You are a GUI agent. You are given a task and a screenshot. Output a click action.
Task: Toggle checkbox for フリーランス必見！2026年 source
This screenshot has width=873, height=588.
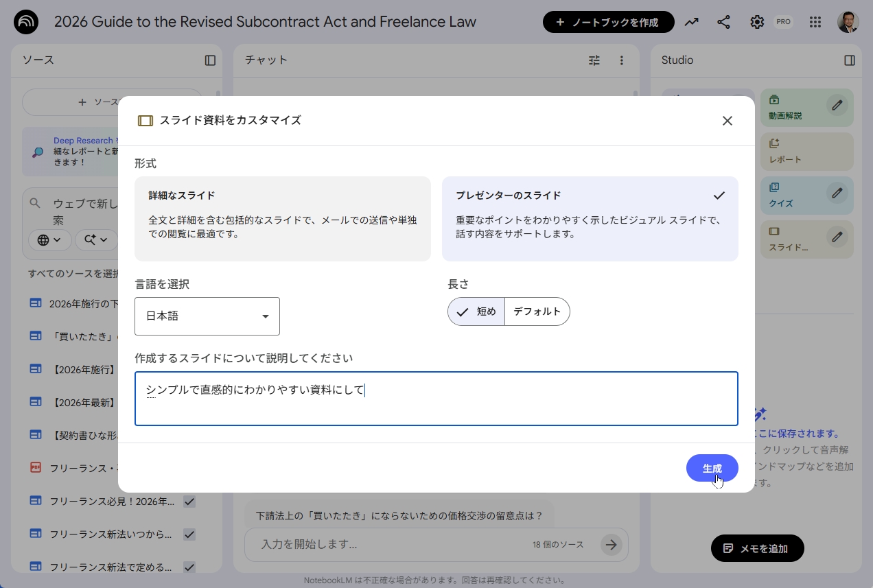click(189, 502)
